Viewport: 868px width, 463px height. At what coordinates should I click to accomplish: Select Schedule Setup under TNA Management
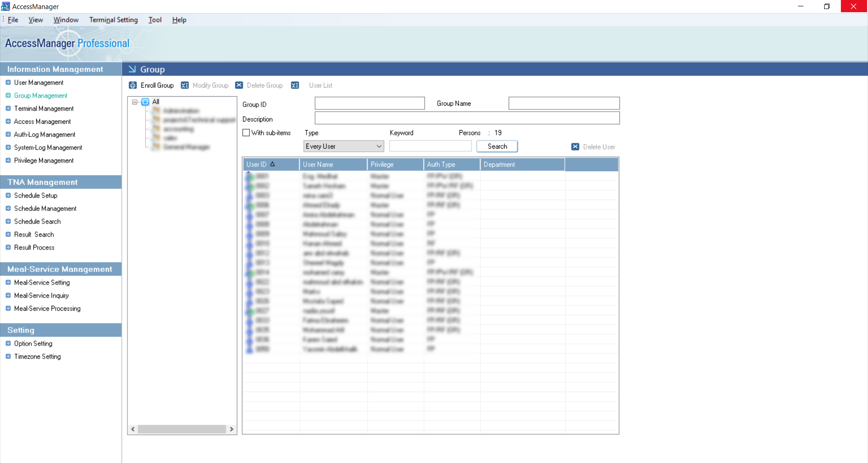(x=35, y=195)
